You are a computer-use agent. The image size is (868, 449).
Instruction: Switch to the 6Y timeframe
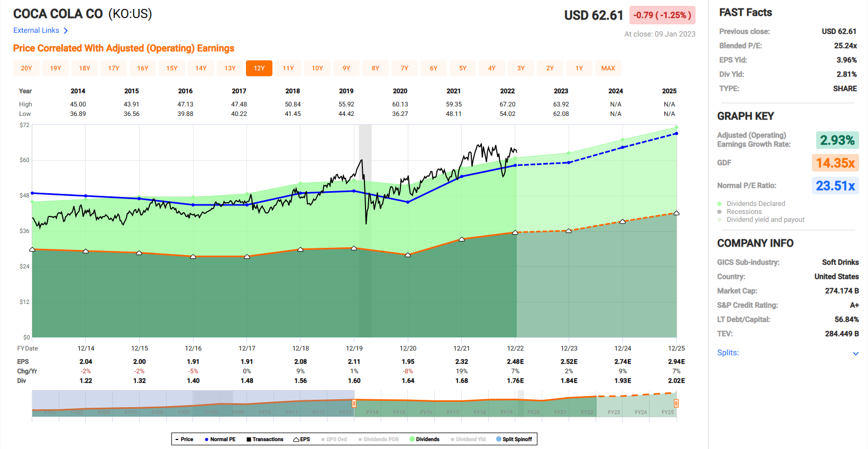point(434,68)
